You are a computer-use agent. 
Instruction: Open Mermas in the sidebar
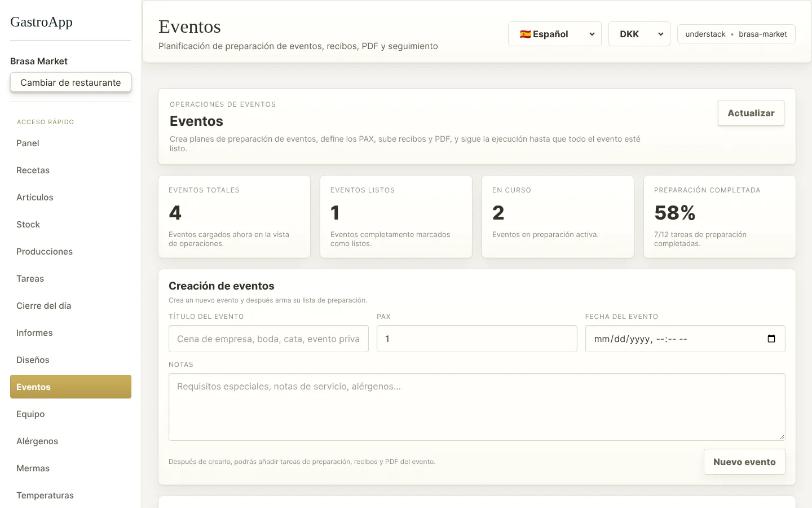tap(70, 468)
